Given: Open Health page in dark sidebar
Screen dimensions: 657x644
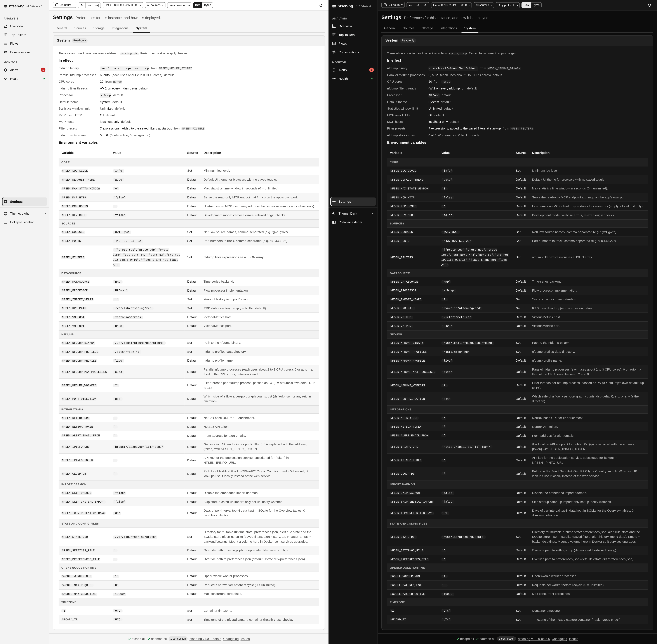Looking at the screenshot, I should 353,79.
